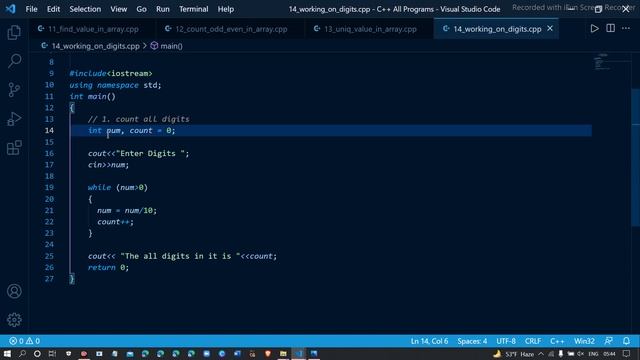This screenshot has height=360, width=640.
Task: Open Task View from the taskbar
Action: [x=52, y=354]
